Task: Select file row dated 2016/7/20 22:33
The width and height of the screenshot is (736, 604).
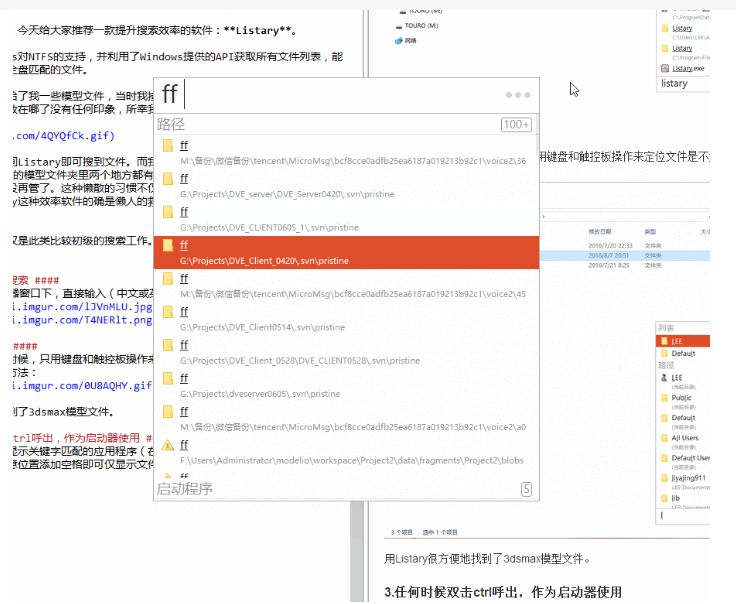Action: (x=624, y=246)
